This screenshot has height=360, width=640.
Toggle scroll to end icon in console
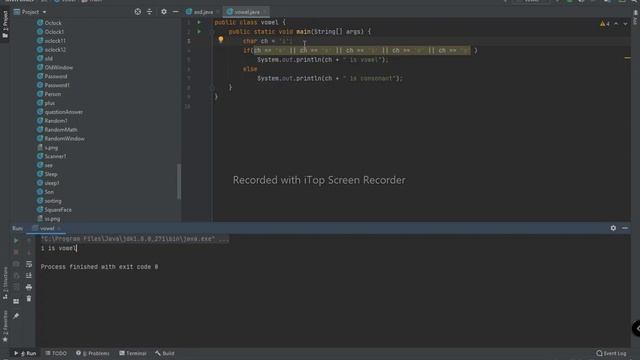[x=29, y=276]
